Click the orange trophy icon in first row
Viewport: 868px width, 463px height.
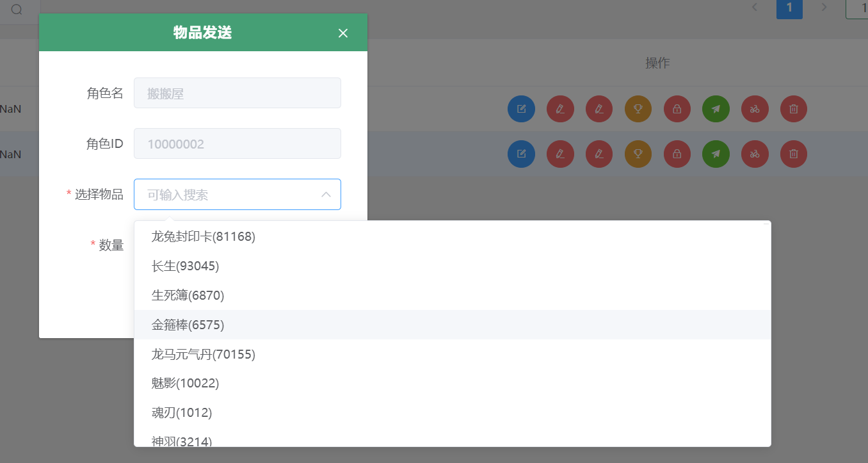(638, 109)
